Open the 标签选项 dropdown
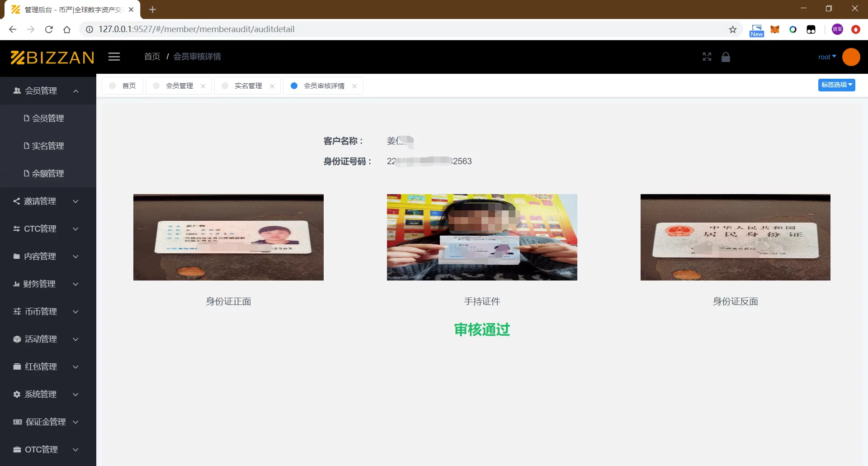The image size is (868, 466). point(836,85)
